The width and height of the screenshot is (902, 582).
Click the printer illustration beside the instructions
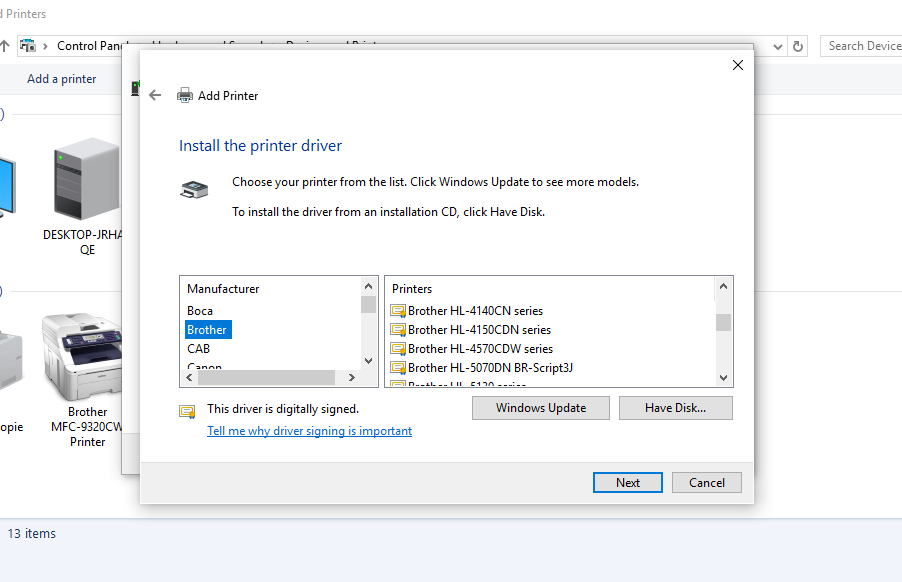point(194,189)
